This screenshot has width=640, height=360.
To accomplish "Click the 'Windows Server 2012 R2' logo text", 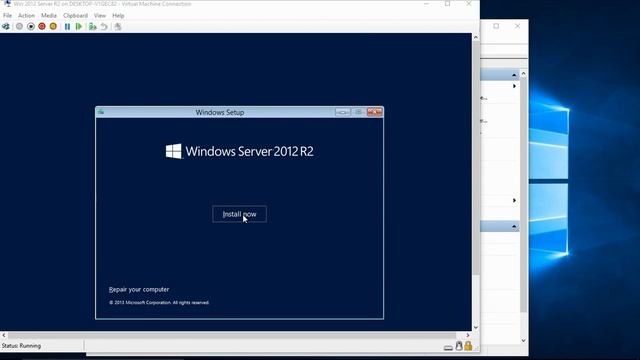I will pyautogui.click(x=249, y=151).
